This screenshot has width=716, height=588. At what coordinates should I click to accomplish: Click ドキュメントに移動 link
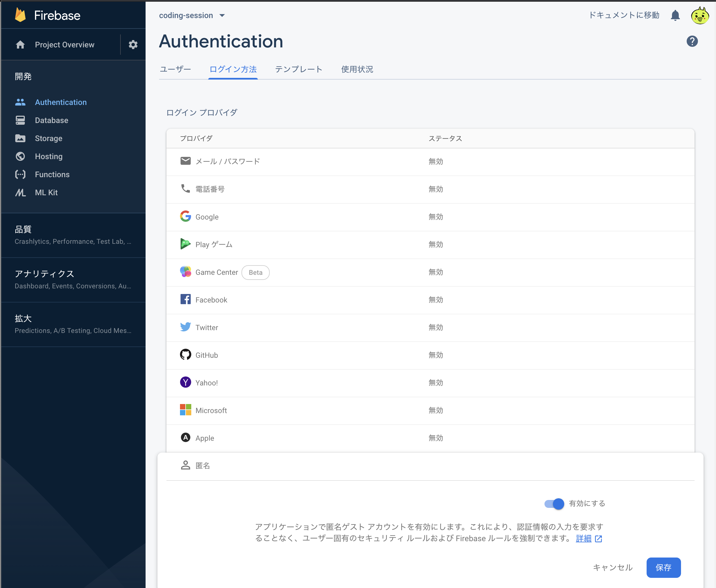pyautogui.click(x=624, y=15)
